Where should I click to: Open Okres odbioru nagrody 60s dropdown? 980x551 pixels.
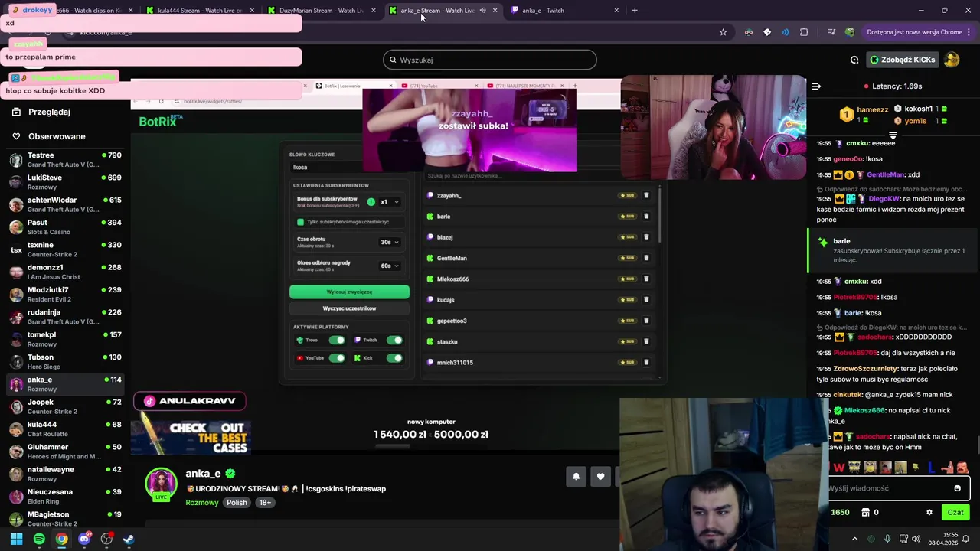[390, 266]
